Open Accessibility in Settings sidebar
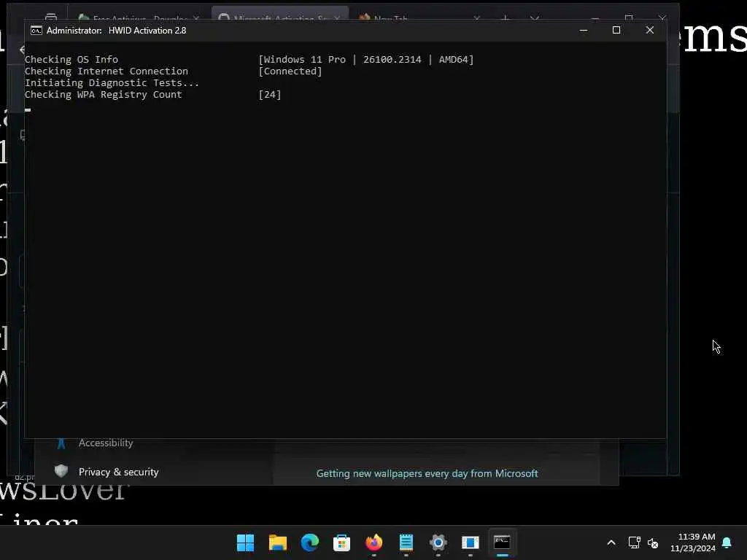Image resolution: width=747 pixels, height=560 pixels. (106, 443)
